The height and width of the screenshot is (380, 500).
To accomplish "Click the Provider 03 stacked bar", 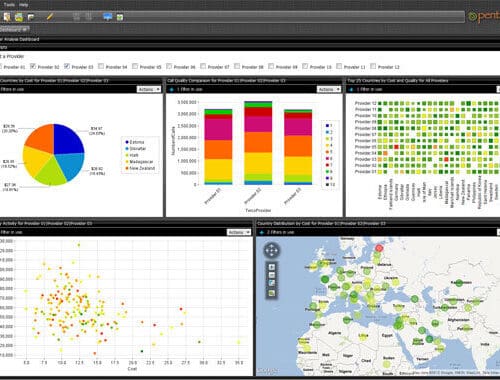I will [298, 147].
